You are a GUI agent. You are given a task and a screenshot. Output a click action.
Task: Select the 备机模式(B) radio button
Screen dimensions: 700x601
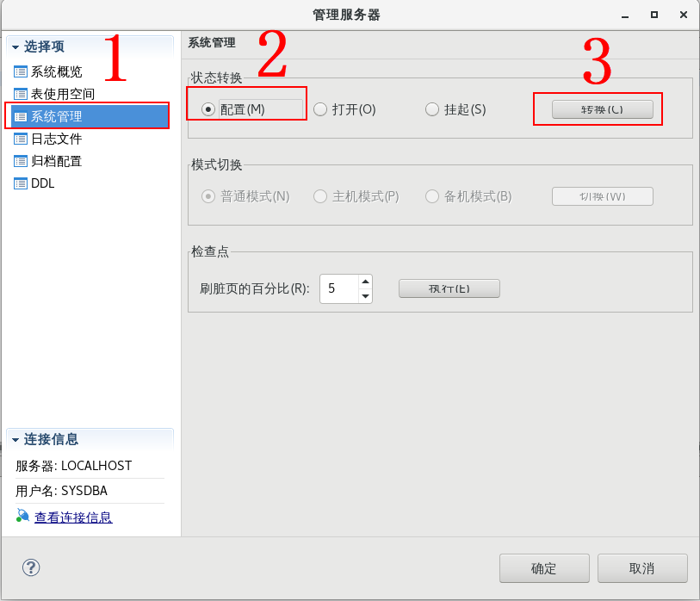click(x=432, y=196)
